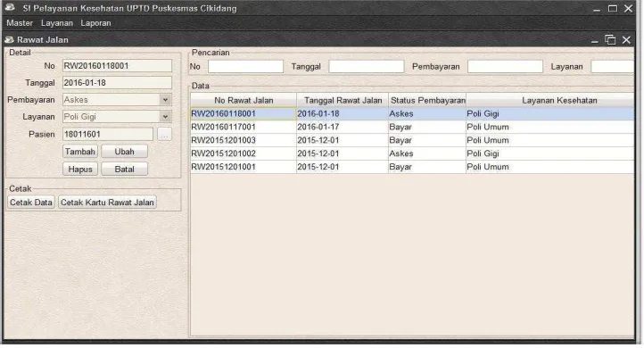
Task: Sort by Status Pembayaran column header
Action: click(427, 100)
